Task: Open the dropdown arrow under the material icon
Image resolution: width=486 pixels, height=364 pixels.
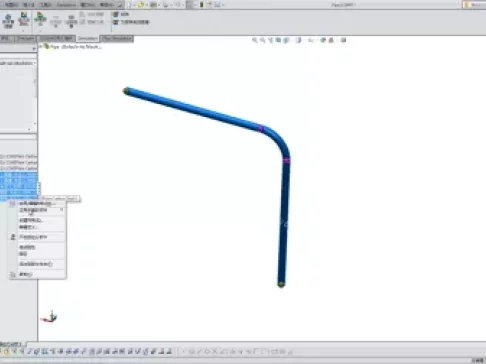Action: coord(24,30)
